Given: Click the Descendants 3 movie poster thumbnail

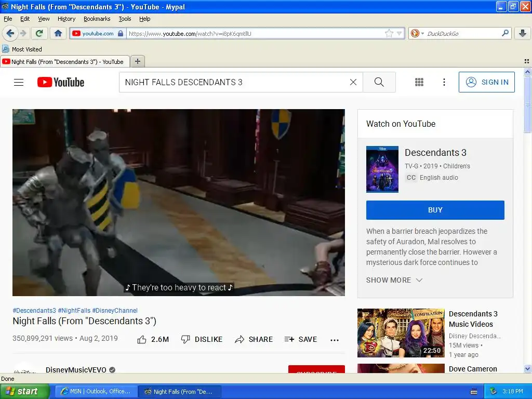Looking at the screenshot, I should click(x=382, y=169).
